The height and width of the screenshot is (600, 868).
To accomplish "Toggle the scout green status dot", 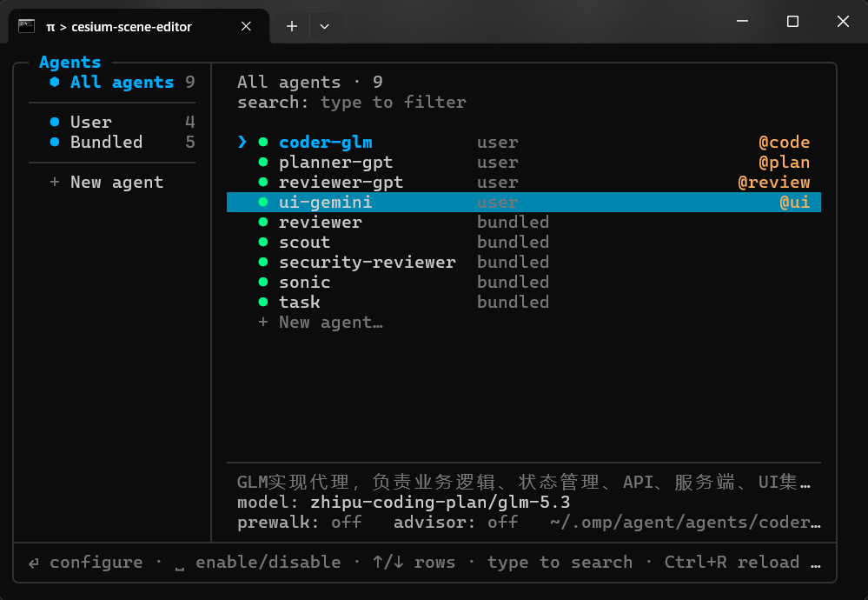I will (x=263, y=242).
